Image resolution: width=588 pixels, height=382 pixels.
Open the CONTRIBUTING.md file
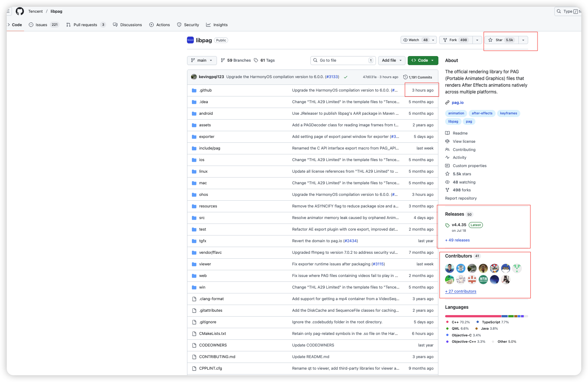217,357
